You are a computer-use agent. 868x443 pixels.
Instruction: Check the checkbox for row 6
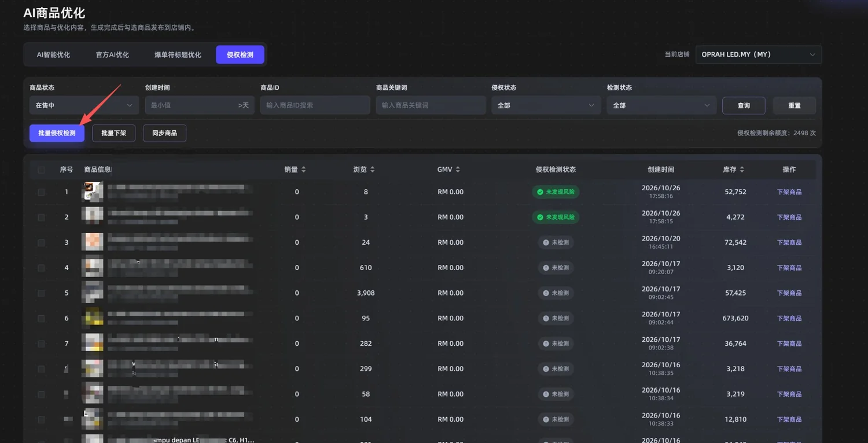pos(41,319)
